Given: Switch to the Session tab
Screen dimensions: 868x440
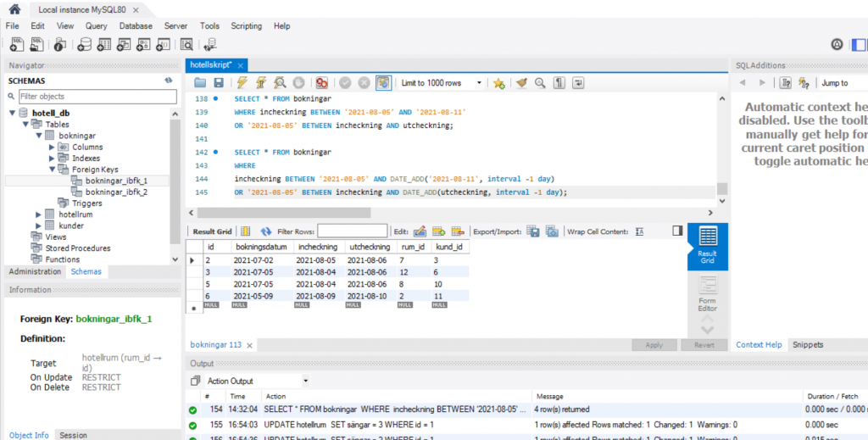Looking at the screenshot, I should click(x=73, y=435).
